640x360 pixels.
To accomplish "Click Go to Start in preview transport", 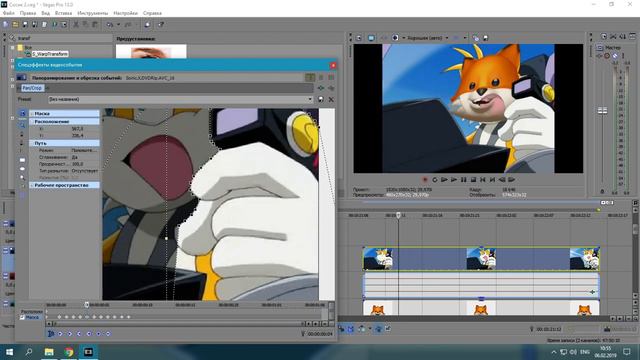I will [x=482, y=180].
